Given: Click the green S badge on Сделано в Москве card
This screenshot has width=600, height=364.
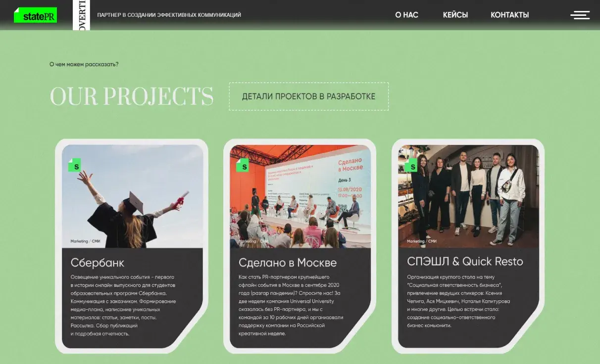Looking at the screenshot, I should pos(243,165).
